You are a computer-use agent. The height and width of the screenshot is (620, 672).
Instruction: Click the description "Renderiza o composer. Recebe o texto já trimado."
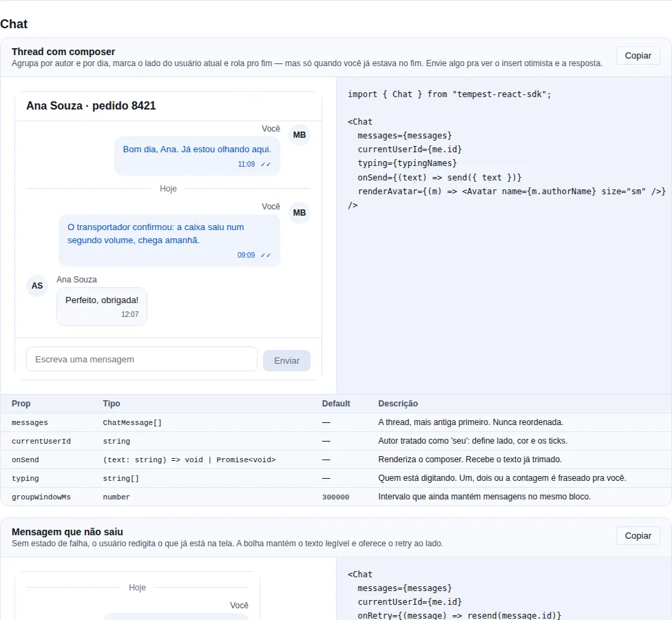point(470,459)
